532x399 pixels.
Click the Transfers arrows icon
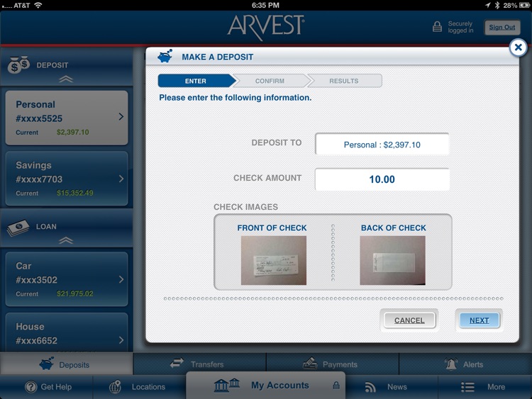pos(177,364)
